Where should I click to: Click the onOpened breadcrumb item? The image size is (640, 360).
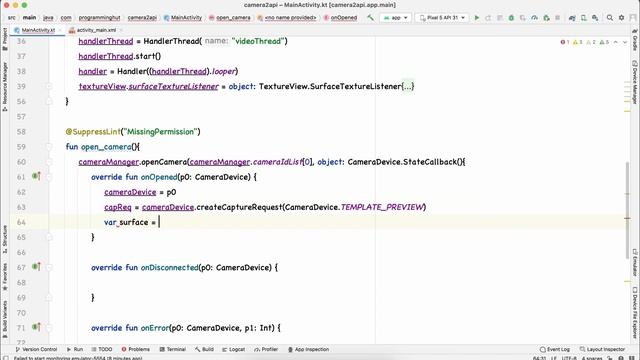pos(340,18)
